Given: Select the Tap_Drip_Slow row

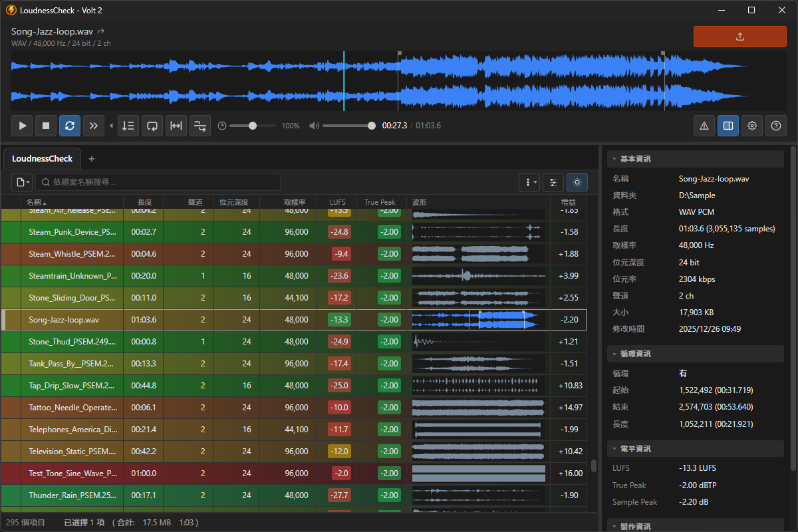Looking at the screenshot, I should [294, 386].
